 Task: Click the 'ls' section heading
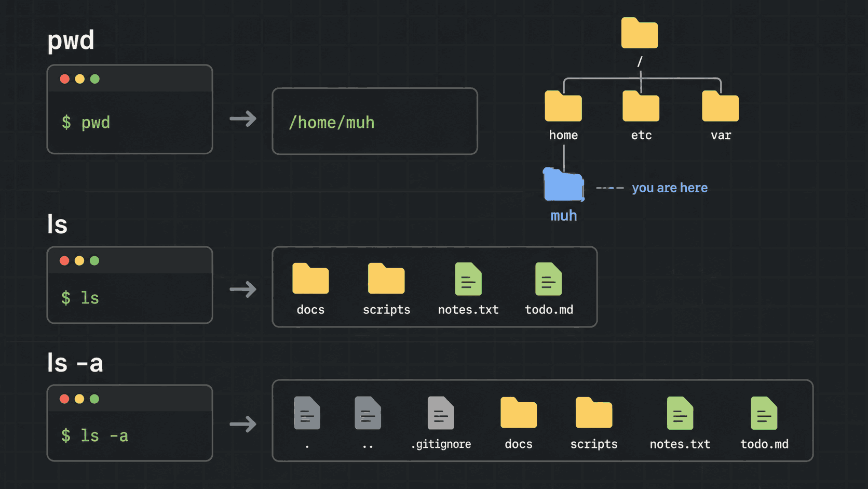57,224
